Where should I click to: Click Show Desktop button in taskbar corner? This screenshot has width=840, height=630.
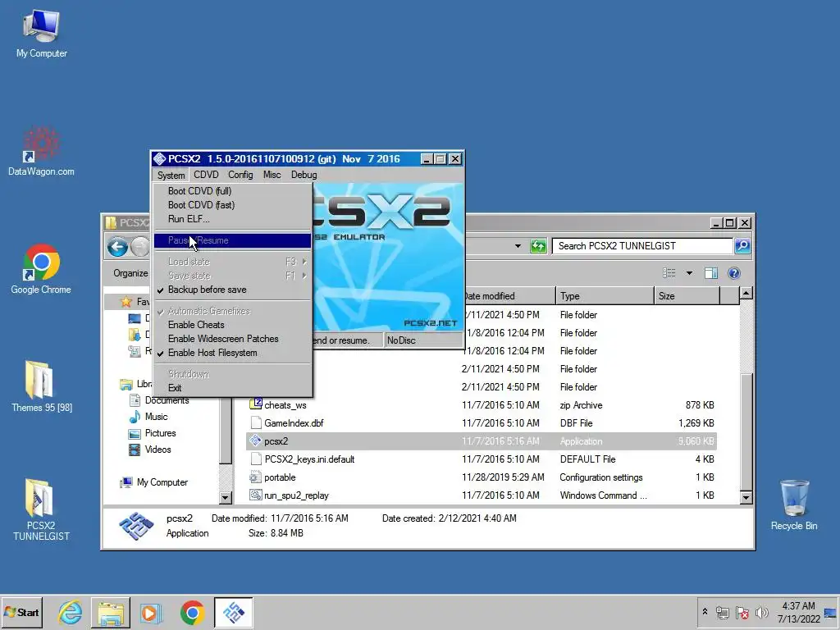click(x=831, y=612)
